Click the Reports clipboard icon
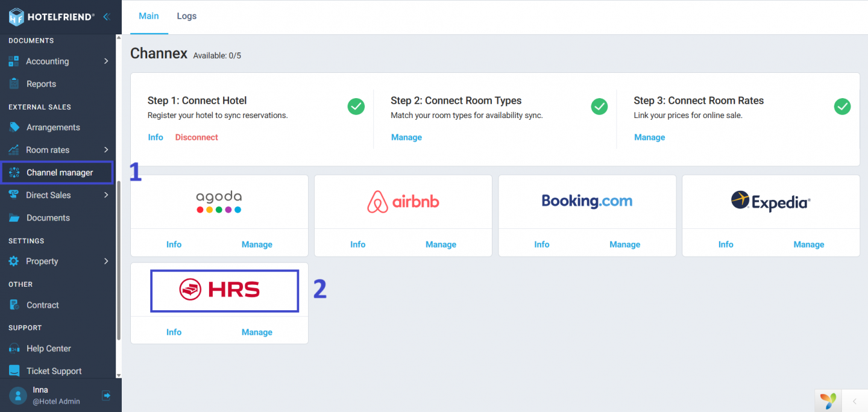 [14, 84]
